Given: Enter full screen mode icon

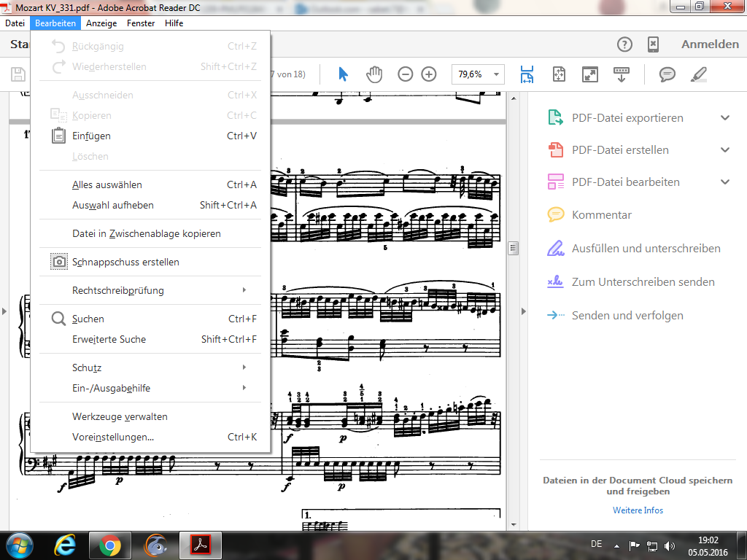Looking at the screenshot, I should coord(589,74).
